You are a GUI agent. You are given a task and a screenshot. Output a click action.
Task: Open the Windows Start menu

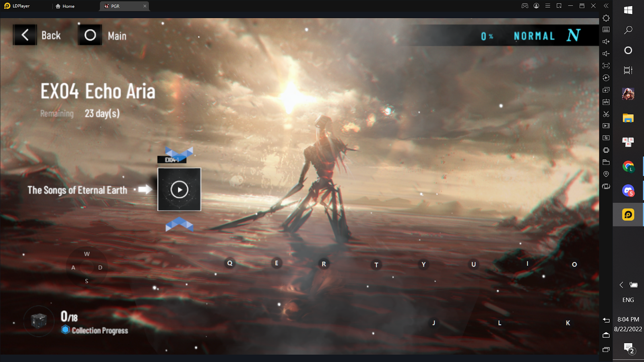628,10
